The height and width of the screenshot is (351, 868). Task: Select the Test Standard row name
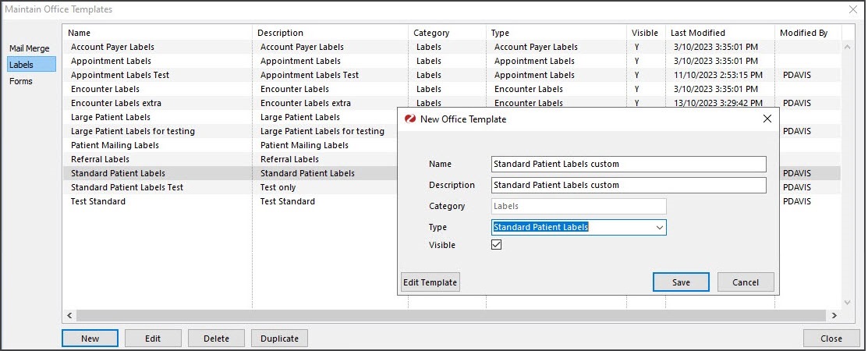coord(98,201)
